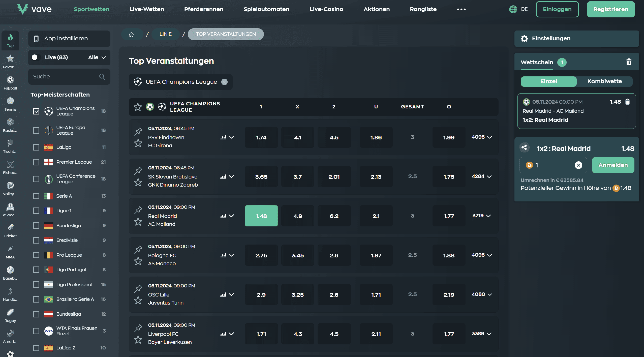Click App installieren button
Screen dimensions: 644x357
click(69, 39)
